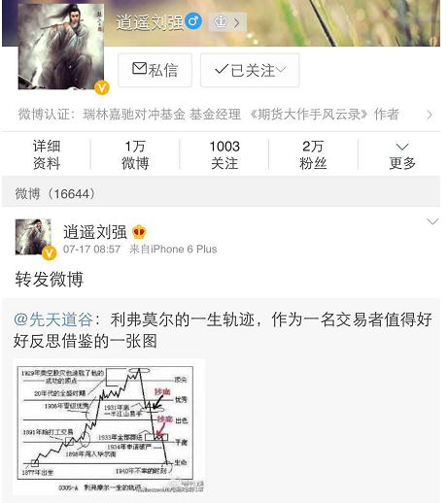
Task: Select the 1万 微博 tab
Action: 135,154
